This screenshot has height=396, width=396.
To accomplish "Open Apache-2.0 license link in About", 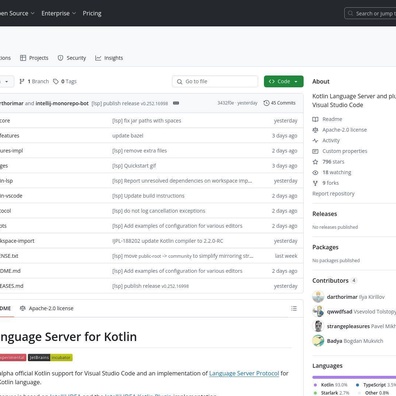I will [344, 130].
